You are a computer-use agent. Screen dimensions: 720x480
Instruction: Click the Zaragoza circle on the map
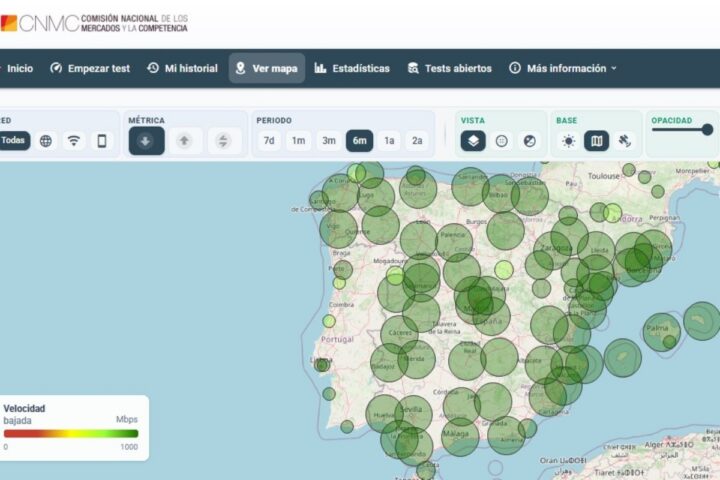(552, 250)
